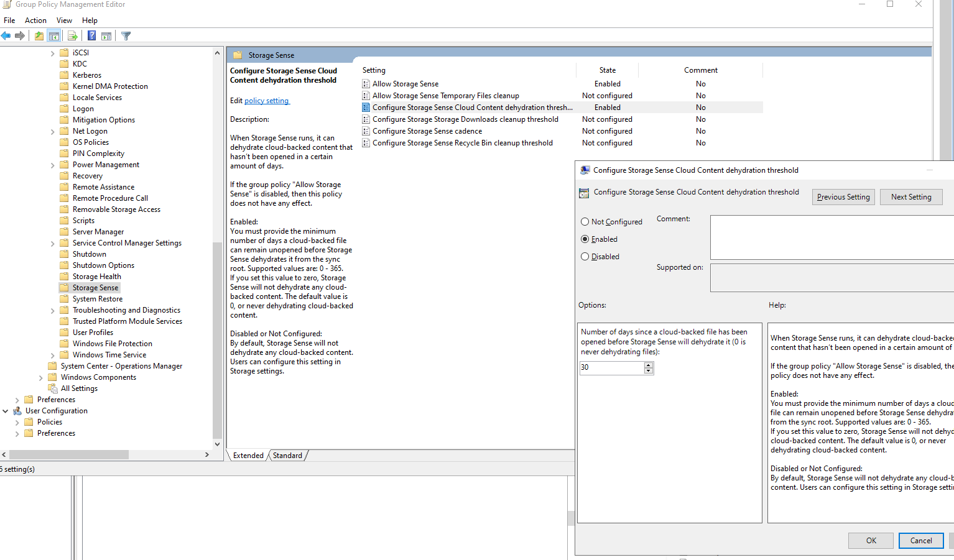Click the State column header

click(608, 70)
